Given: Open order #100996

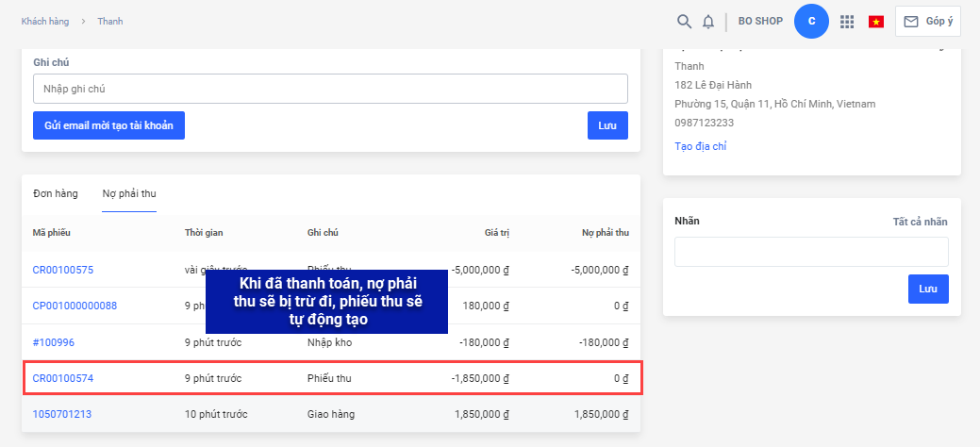Looking at the screenshot, I should point(52,342).
